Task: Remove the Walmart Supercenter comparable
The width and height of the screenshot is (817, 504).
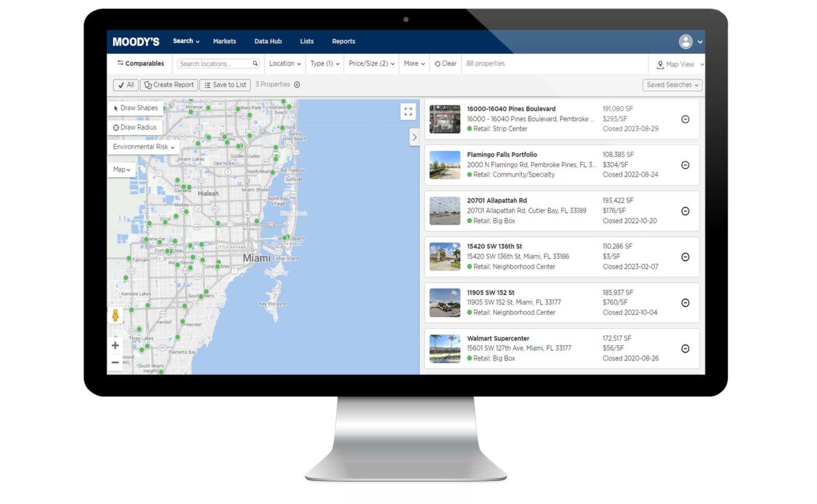Action: point(685,349)
